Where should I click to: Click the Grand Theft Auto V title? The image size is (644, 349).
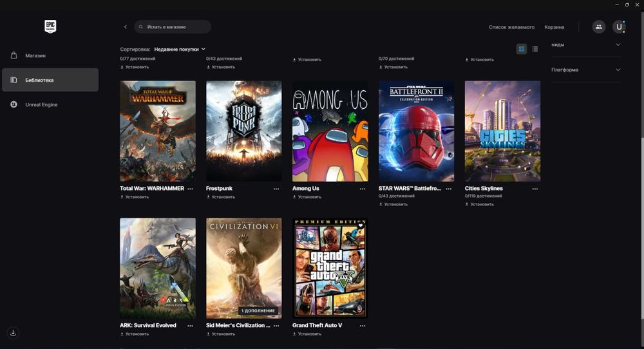pyautogui.click(x=317, y=325)
